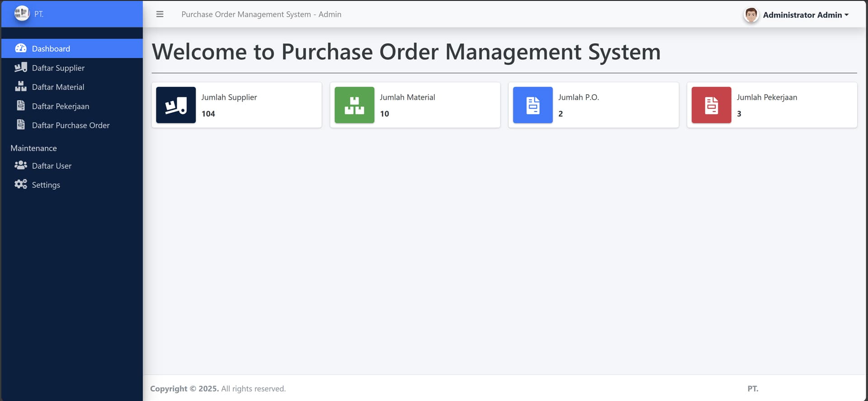Open Daftar User under Maintenance

click(x=72, y=166)
